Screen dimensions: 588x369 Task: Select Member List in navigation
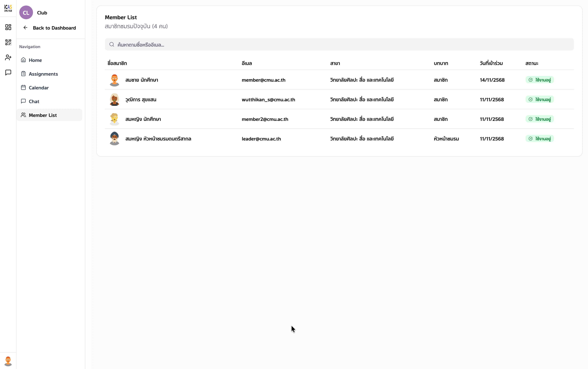(x=50, y=115)
